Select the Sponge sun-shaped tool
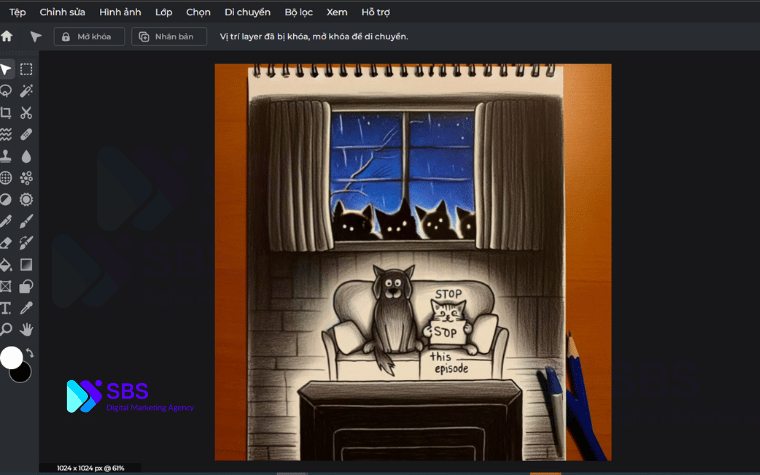 tap(26, 200)
